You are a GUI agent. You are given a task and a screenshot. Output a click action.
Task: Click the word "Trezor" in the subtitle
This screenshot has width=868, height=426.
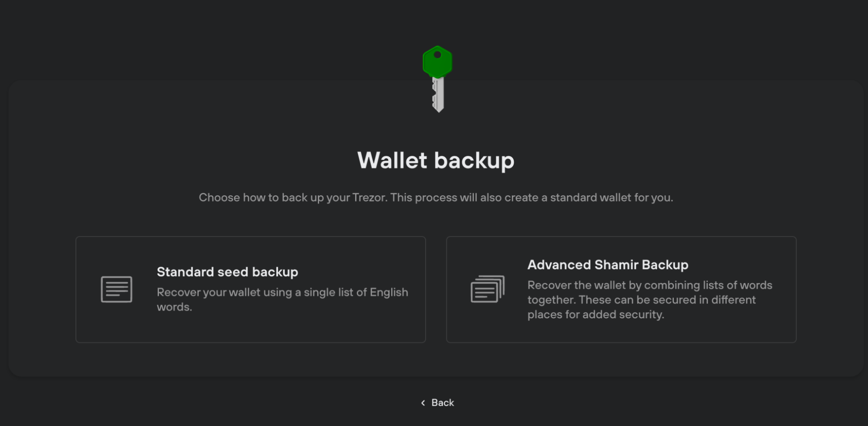[369, 198]
